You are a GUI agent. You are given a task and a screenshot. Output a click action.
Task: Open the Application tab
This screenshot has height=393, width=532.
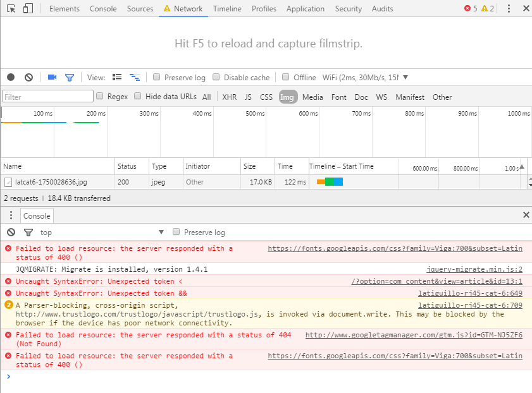[305, 9]
